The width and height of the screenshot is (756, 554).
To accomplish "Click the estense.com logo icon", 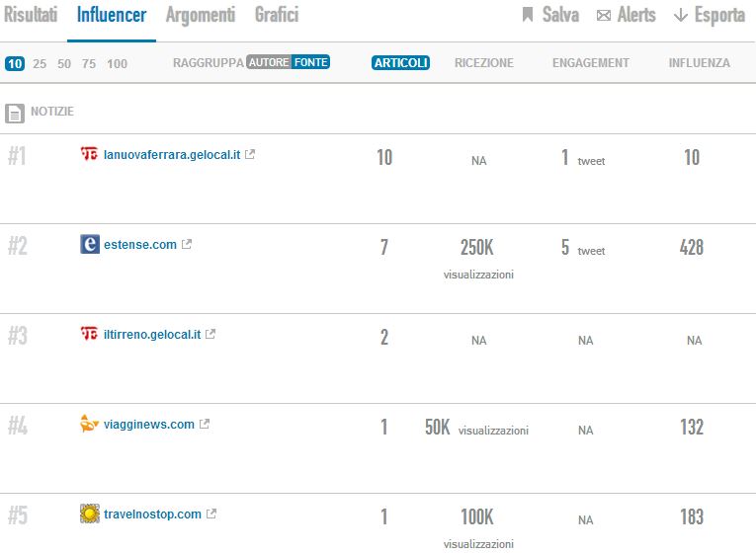I will click(x=90, y=244).
